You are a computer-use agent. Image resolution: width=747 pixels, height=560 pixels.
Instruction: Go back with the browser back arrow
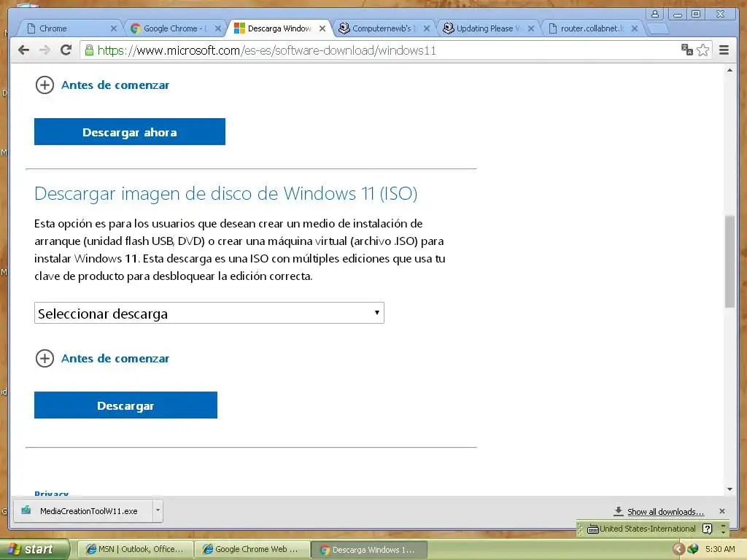click(x=23, y=50)
